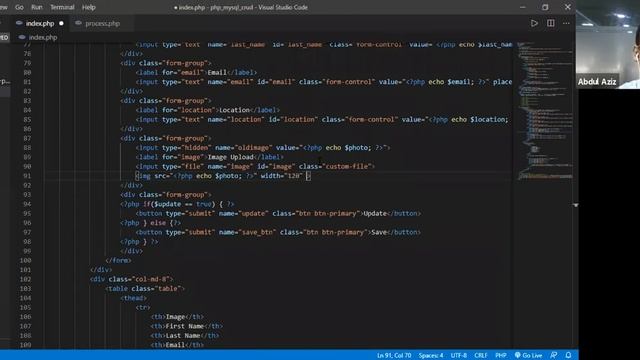
Task: Place cursor on the Save button text
Action: pos(379,232)
